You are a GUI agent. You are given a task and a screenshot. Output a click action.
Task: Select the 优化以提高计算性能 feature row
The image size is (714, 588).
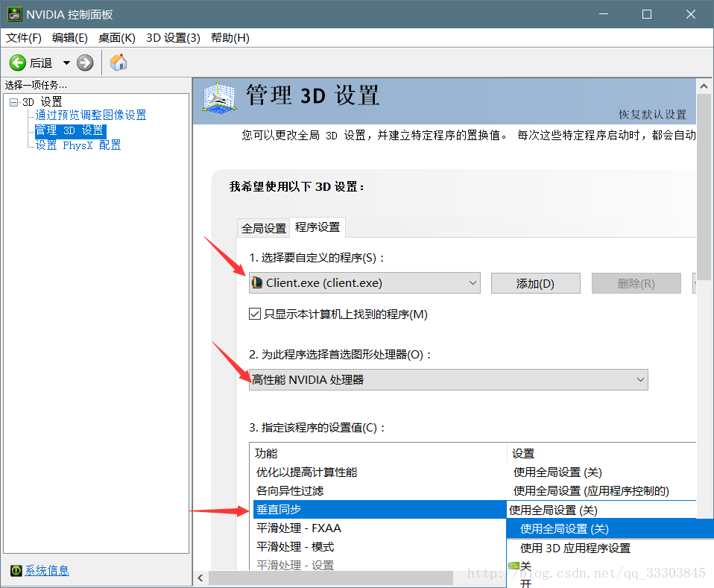380,472
